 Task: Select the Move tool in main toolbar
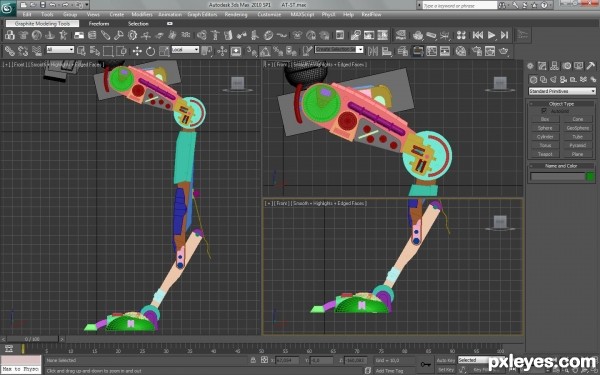[137, 51]
